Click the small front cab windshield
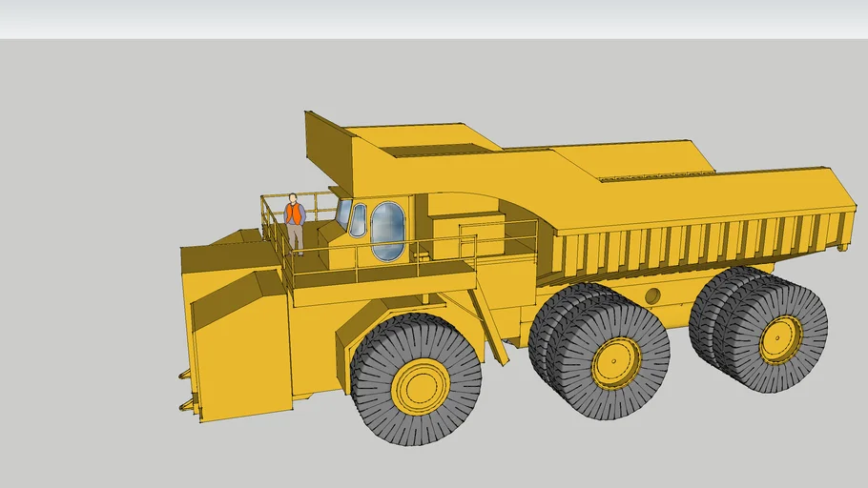The image size is (868, 488). tap(358, 220)
